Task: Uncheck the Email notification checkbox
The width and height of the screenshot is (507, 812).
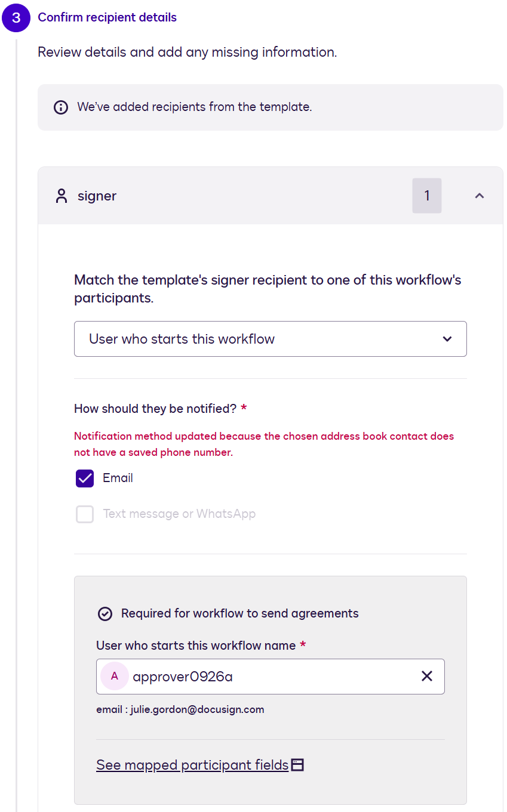Action: tap(85, 478)
